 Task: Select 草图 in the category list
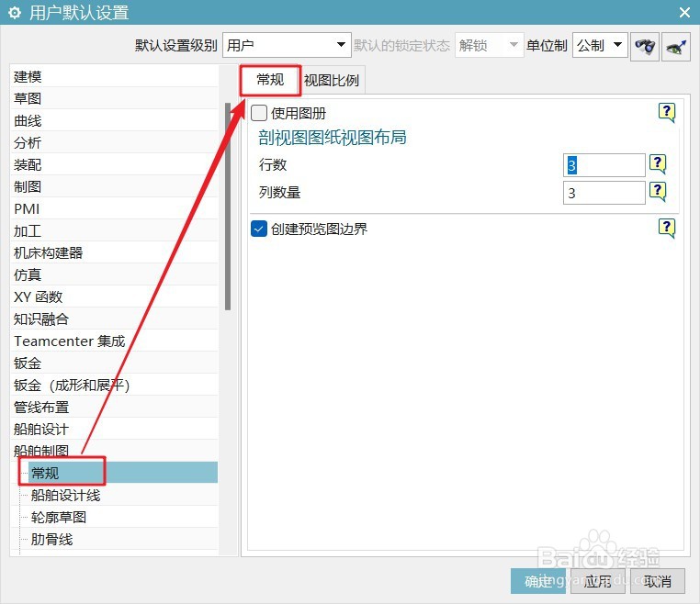[114, 98]
